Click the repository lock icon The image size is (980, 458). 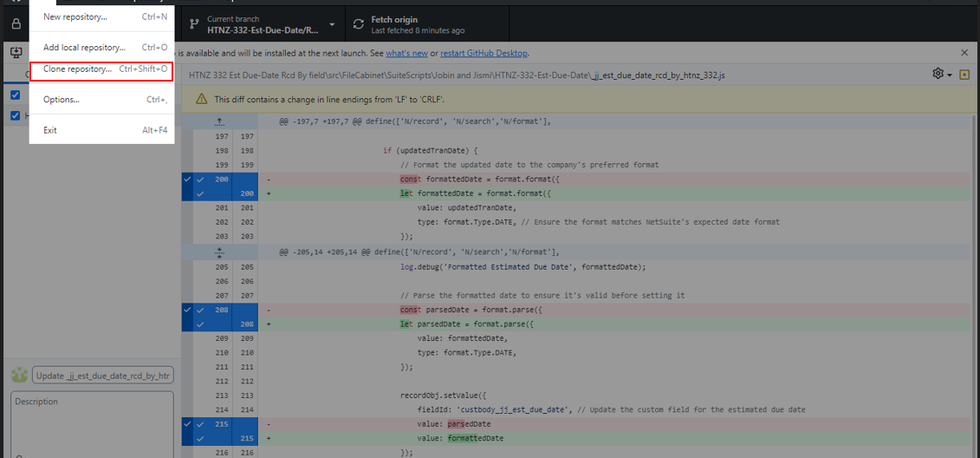pos(16,24)
